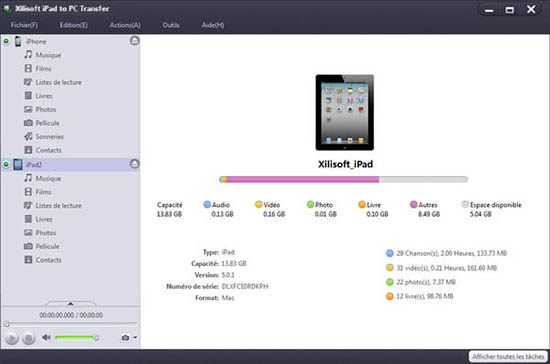Open Contacts under the iPad2 device

(x=43, y=260)
